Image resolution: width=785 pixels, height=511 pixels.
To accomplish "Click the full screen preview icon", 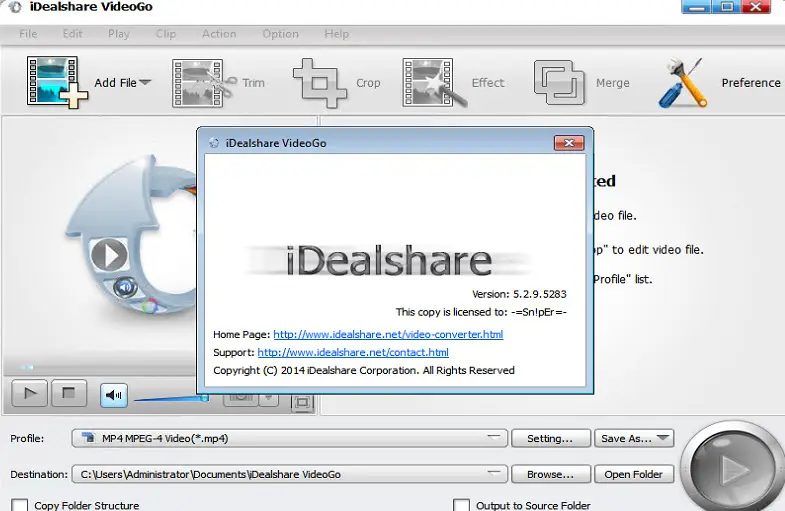I will pyautogui.click(x=302, y=402).
